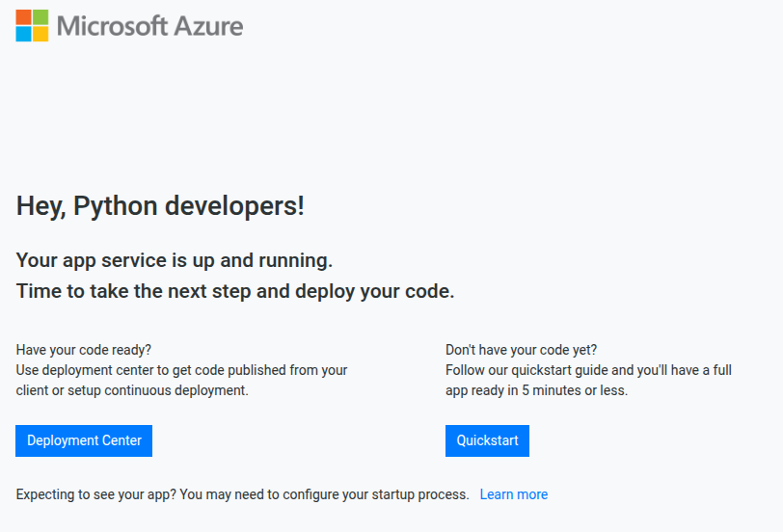Click 'client or setup continuous deployment' line

(x=132, y=390)
